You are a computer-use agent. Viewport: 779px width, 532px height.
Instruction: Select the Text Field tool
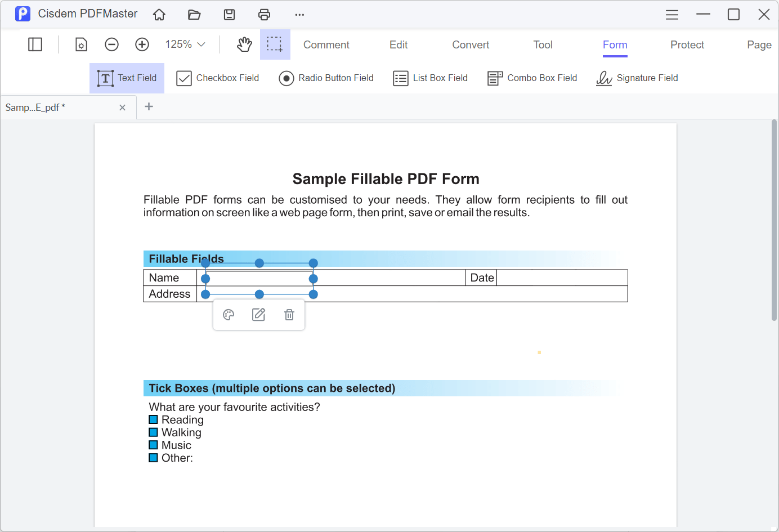click(127, 78)
